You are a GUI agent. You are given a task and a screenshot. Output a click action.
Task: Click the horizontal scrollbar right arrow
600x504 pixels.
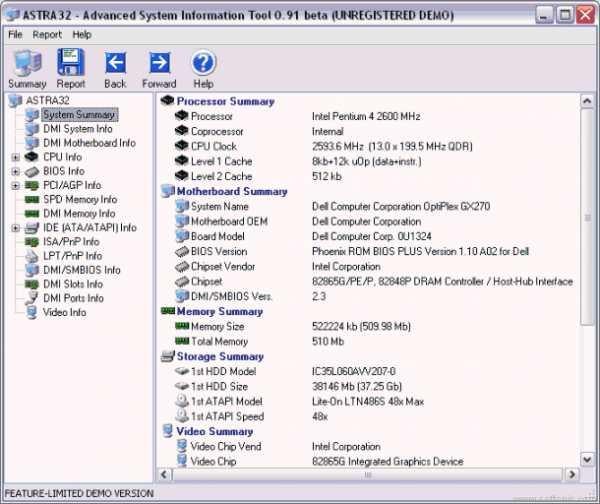coord(572,475)
